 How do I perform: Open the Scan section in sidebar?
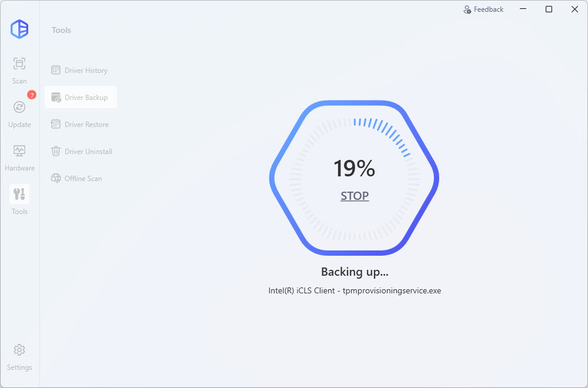pos(19,64)
